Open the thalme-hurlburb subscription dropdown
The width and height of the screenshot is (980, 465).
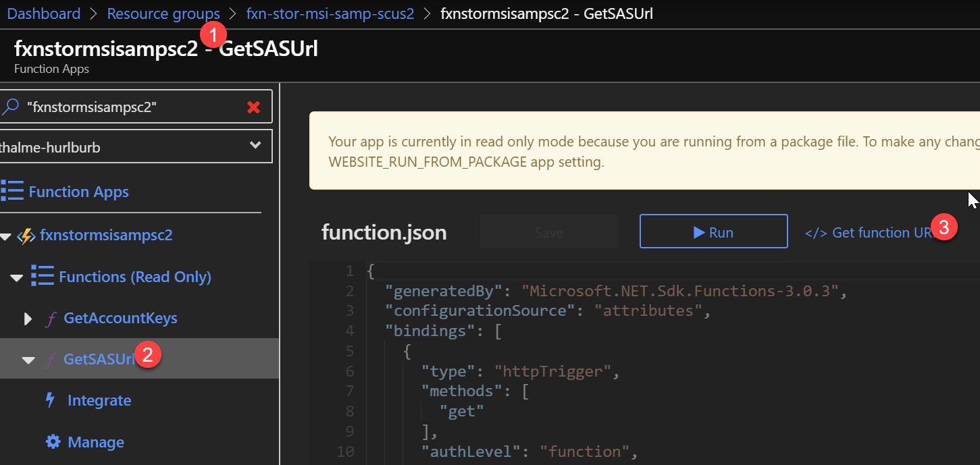point(135,146)
